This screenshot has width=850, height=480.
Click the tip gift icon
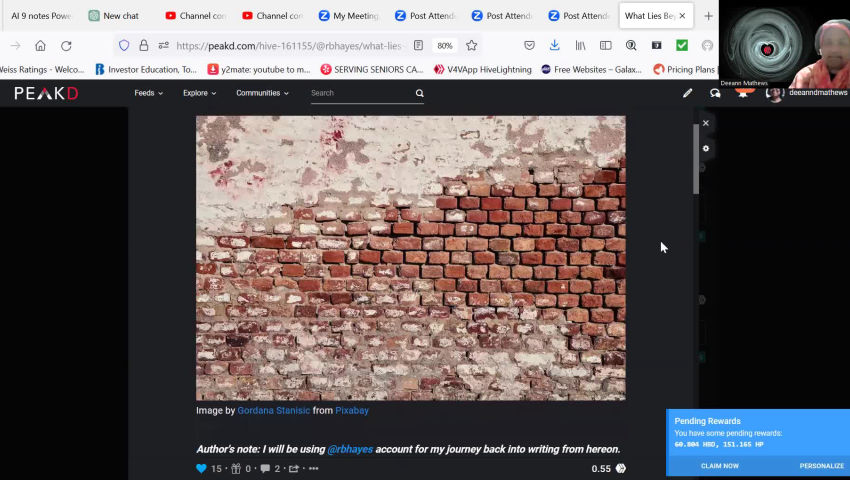(236, 469)
